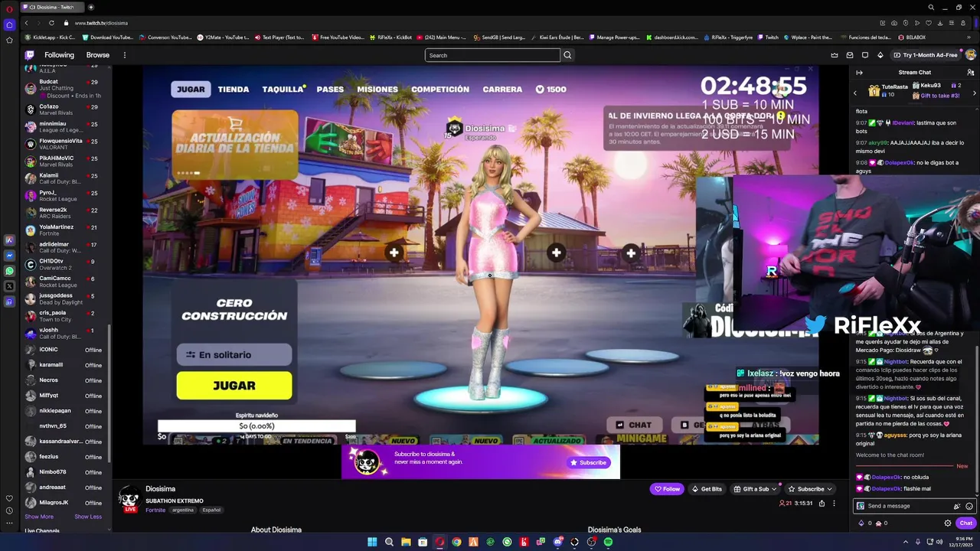980x551 pixels.
Task: Open the Twitch bookmark in bookmarks bar
Action: click(768, 37)
